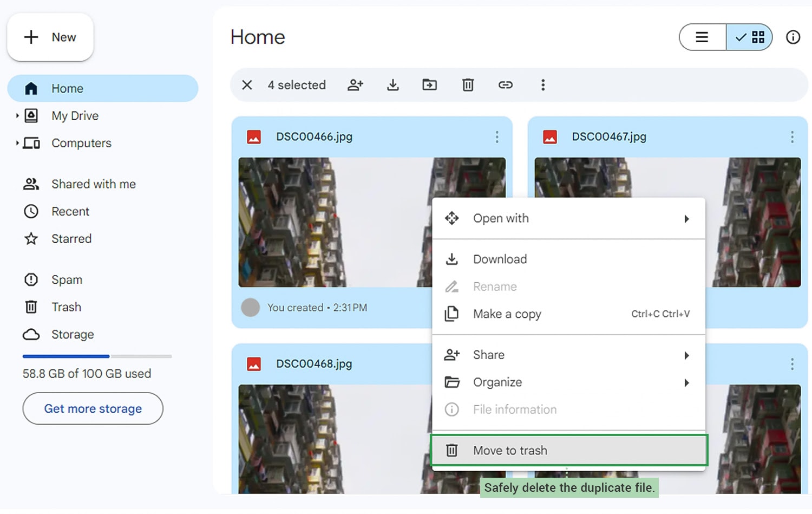Click the Get more storage button
Screen dimensions: 812x514
(x=93, y=408)
